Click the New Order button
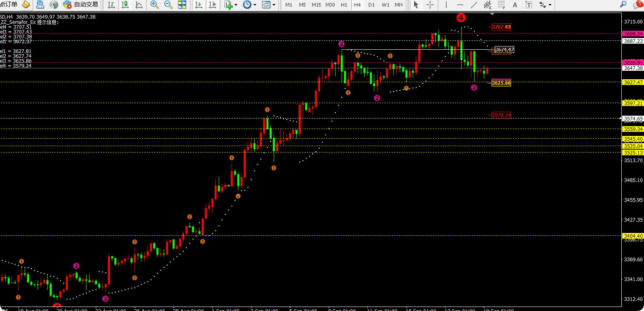This screenshot has width=644, height=311. (9, 4)
